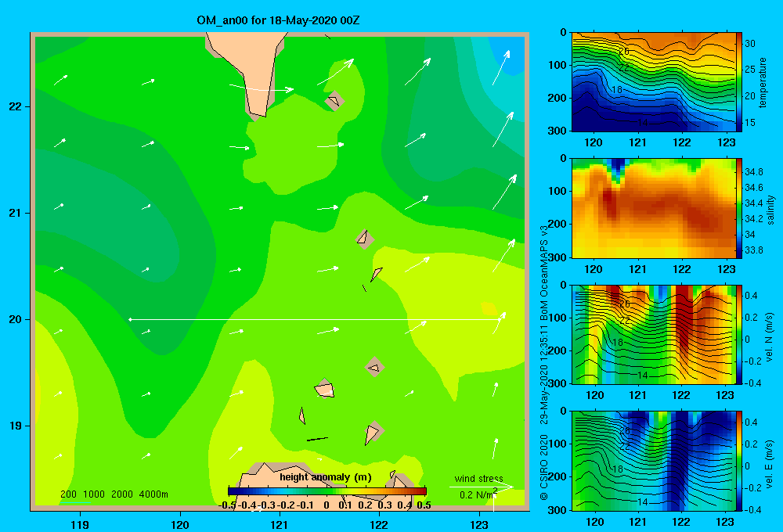This screenshot has width=783, height=532.
Task: Click the 'vel. N (m/s)' axis label
Action: coord(770,337)
